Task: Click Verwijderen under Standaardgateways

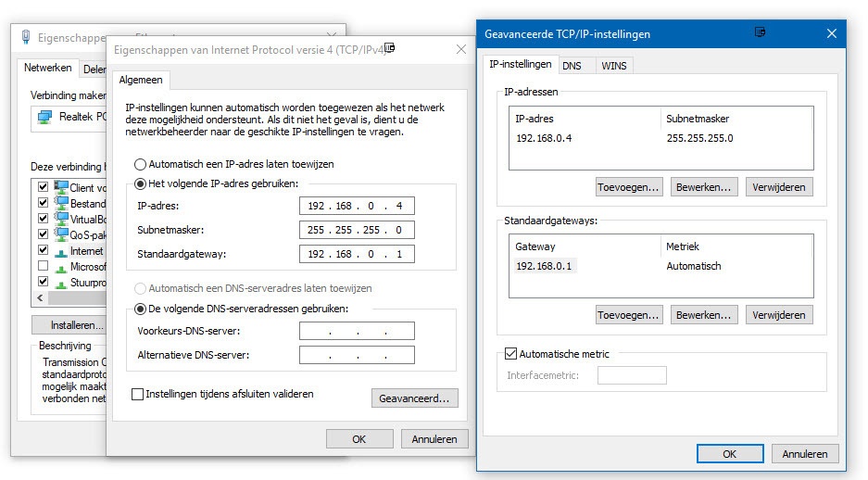Action: (779, 315)
